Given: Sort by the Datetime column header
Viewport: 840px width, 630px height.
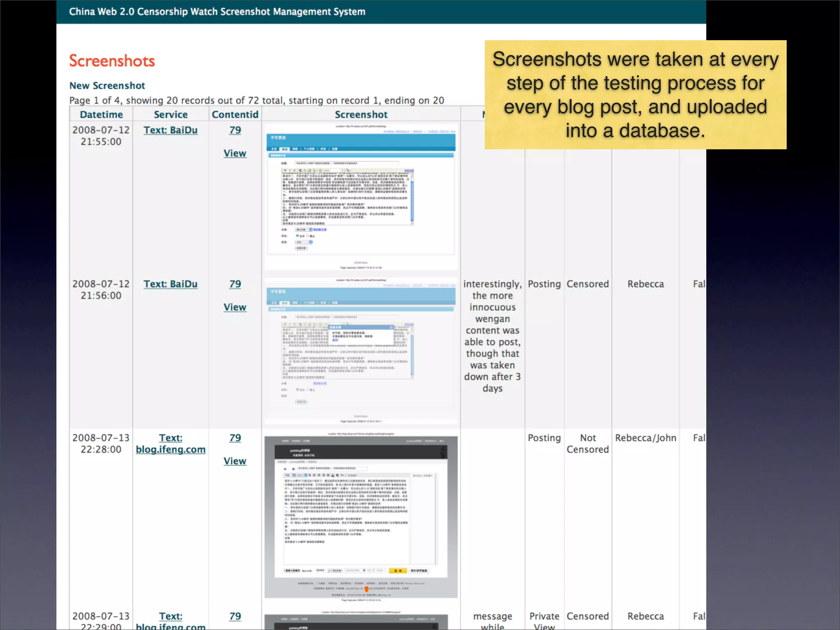Looking at the screenshot, I should 101,115.
